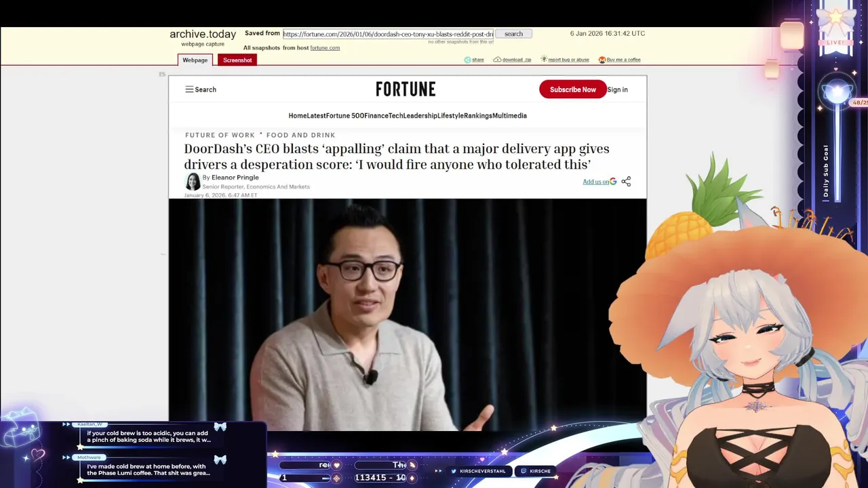
Task: Click Kaeltan_W's chat message about baking soda
Action: click(x=149, y=436)
